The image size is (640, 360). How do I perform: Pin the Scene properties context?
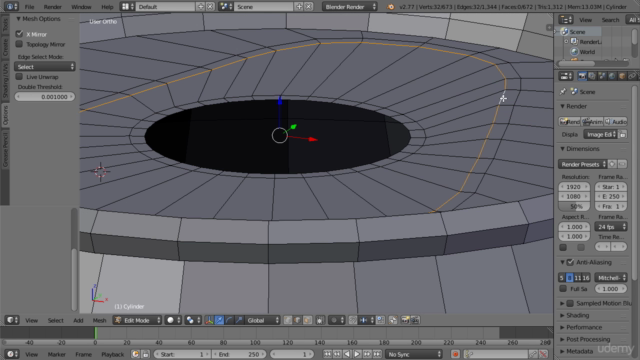[x=563, y=92]
